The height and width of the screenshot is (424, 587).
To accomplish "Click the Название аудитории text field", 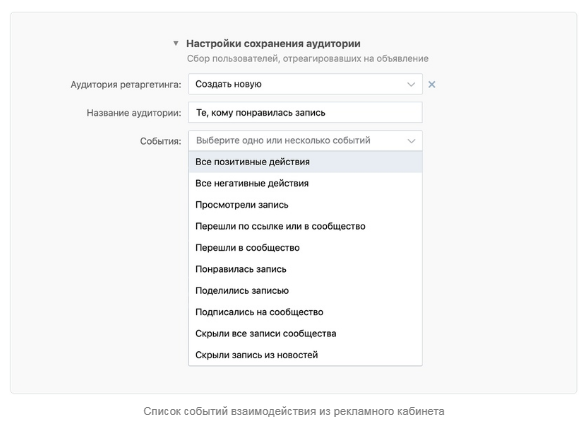I will [x=305, y=113].
